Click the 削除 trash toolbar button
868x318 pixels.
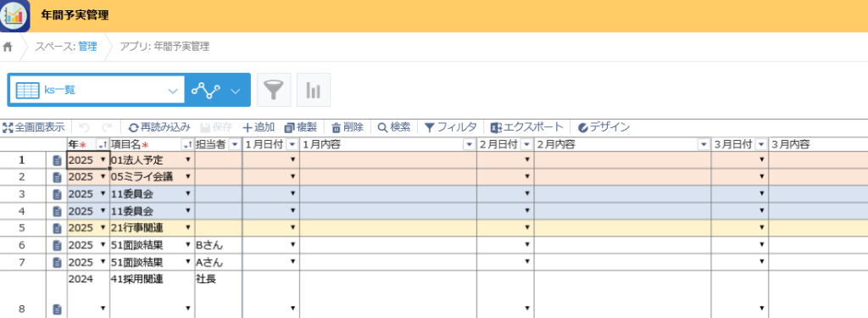(347, 127)
